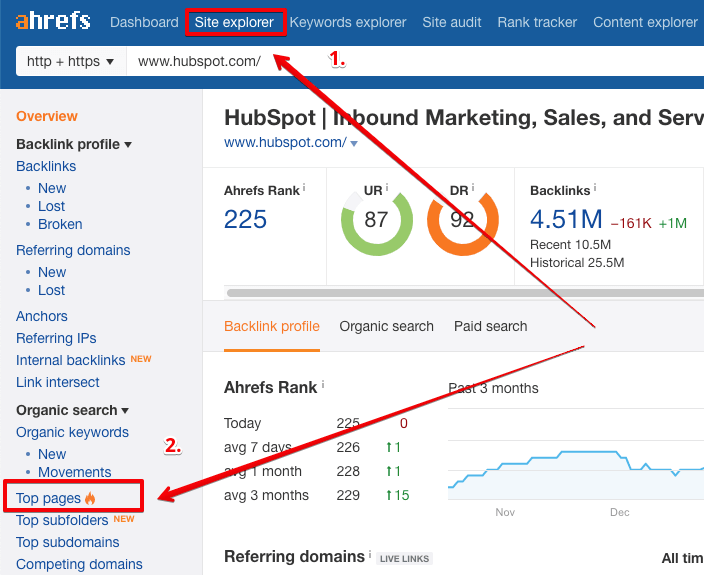Screen dimensions: 704x575
Task: Open Broken backlinks report
Action: click(60, 224)
